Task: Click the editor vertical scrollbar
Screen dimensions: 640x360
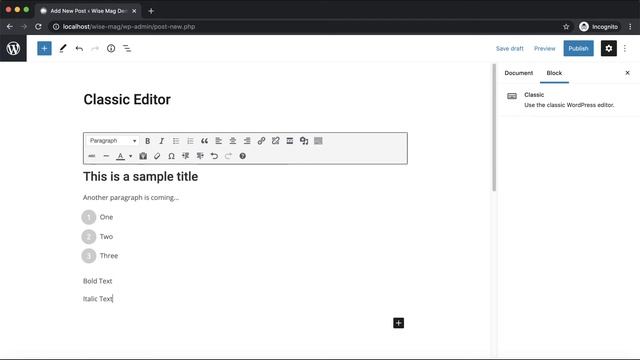Action: click(494, 127)
